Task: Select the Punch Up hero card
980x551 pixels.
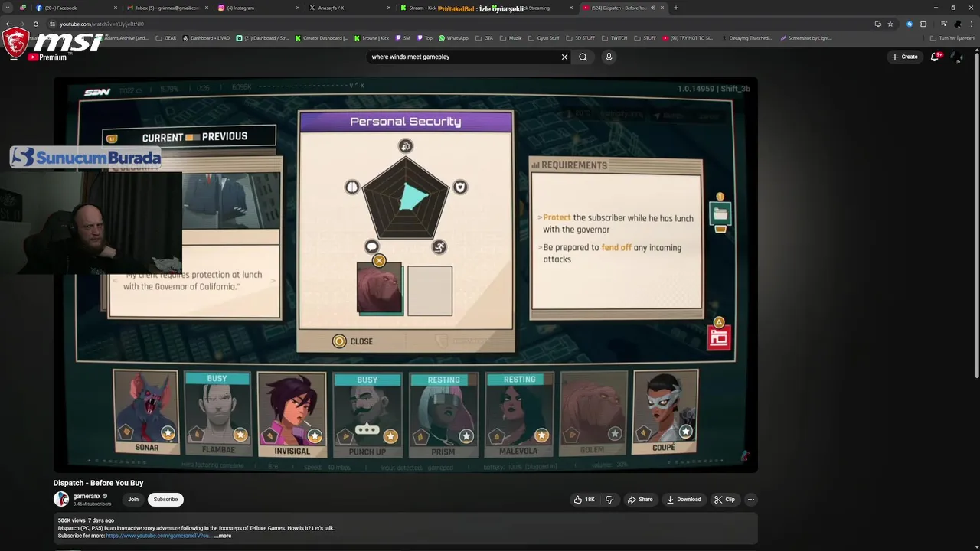Action: tap(367, 415)
